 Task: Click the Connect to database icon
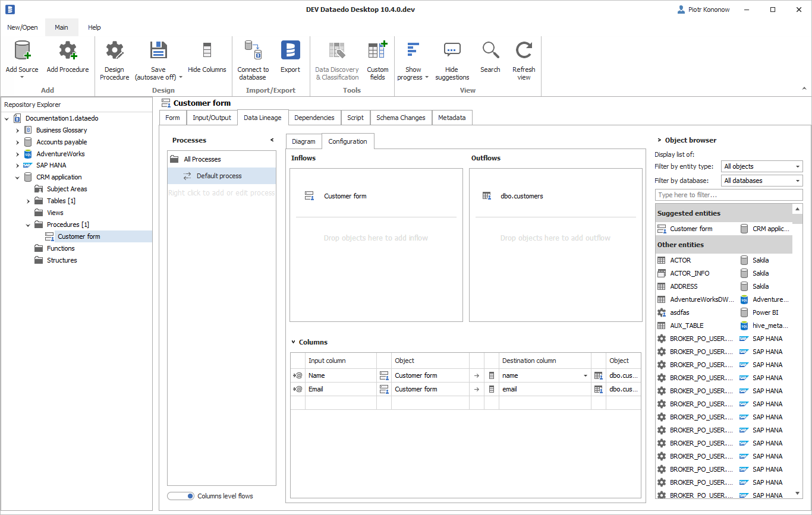pos(253,51)
